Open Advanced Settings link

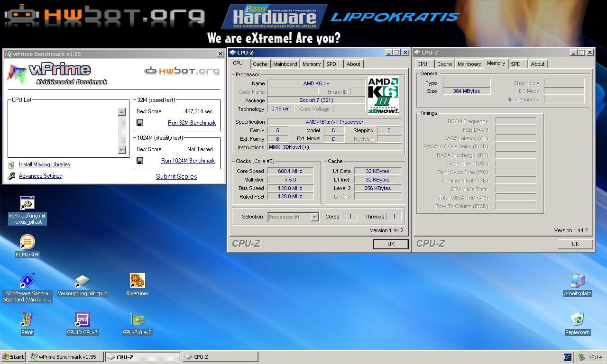40,176
